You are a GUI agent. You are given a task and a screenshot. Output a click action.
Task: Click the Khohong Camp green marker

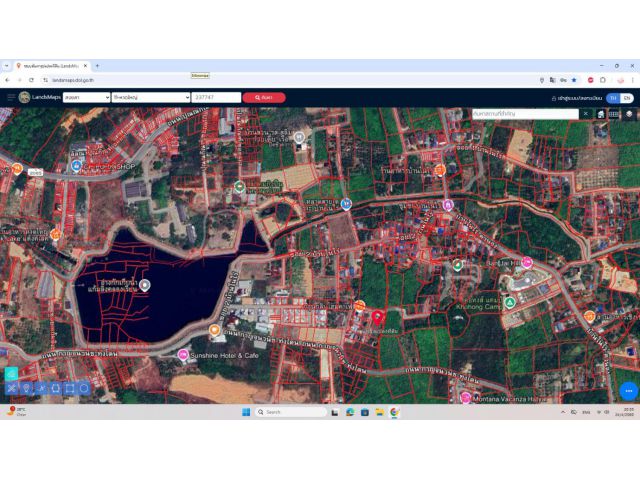[x=509, y=302]
